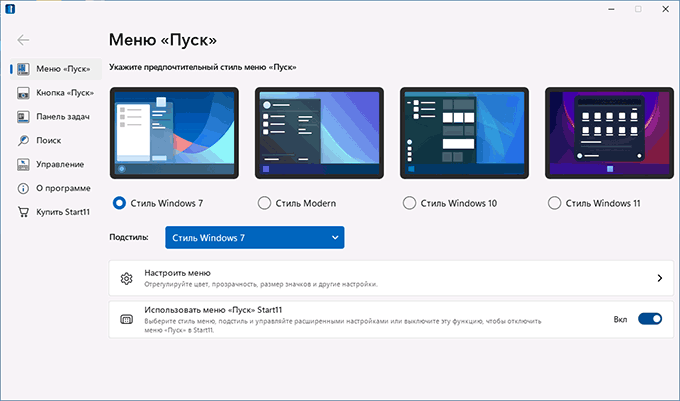This screenshot has height=401, width=680.
Task: Click the Windows 10 style preview thumbnail
Action: [464, 133]
